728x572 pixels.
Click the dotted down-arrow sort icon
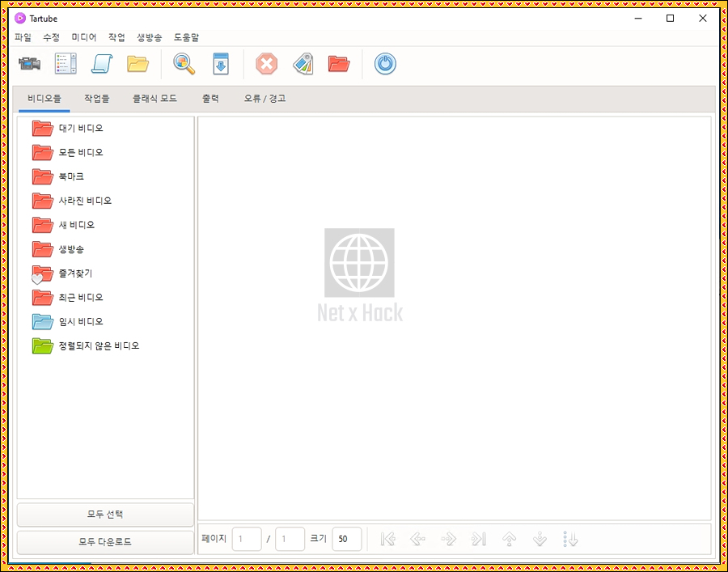570,539
